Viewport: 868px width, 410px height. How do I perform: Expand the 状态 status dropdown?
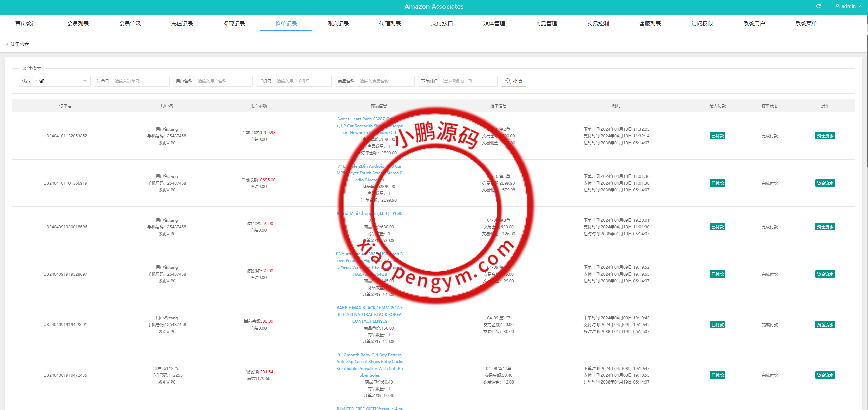pyautogui.click(x=61, y=81)
